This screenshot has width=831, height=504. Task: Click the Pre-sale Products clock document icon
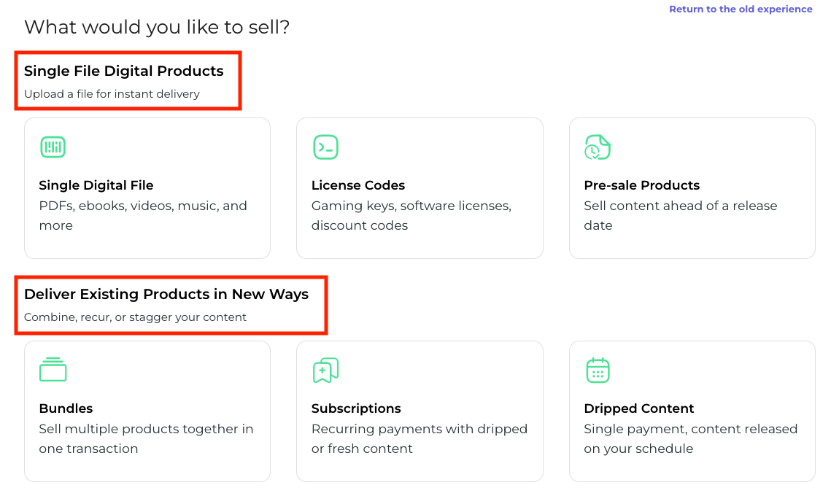coord(598,147)
